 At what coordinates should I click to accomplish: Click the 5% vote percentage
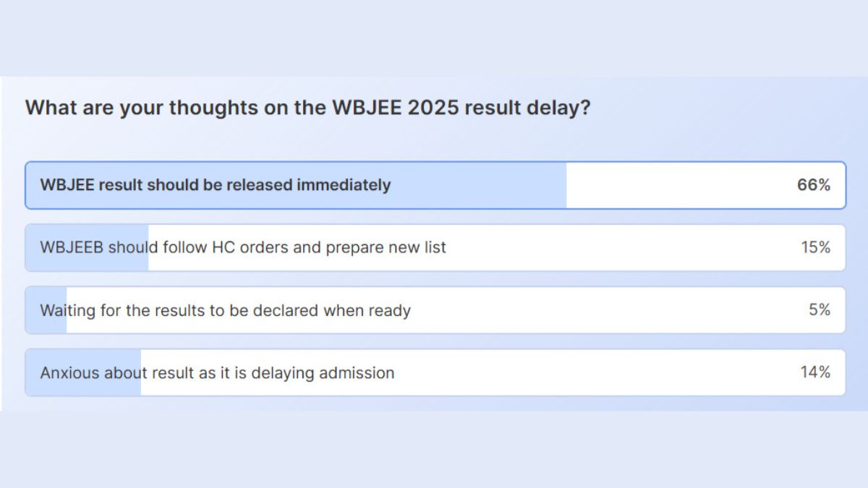[820, 310]
